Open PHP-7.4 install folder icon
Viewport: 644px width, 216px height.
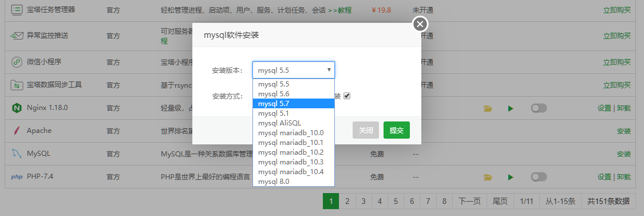tap(488, 177)
